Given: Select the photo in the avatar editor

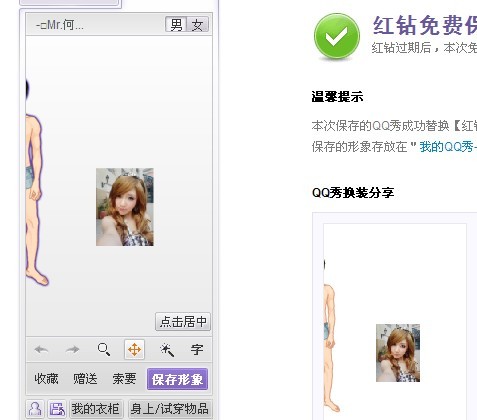Looking at the screenshot, I should 125,207.
